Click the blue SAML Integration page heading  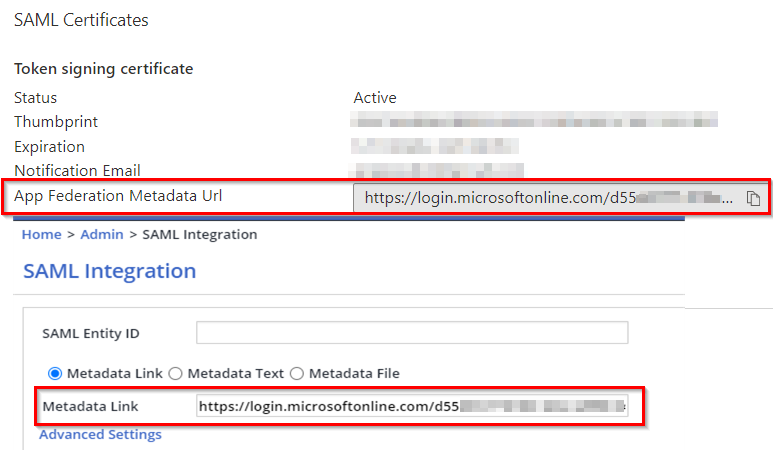109,271
